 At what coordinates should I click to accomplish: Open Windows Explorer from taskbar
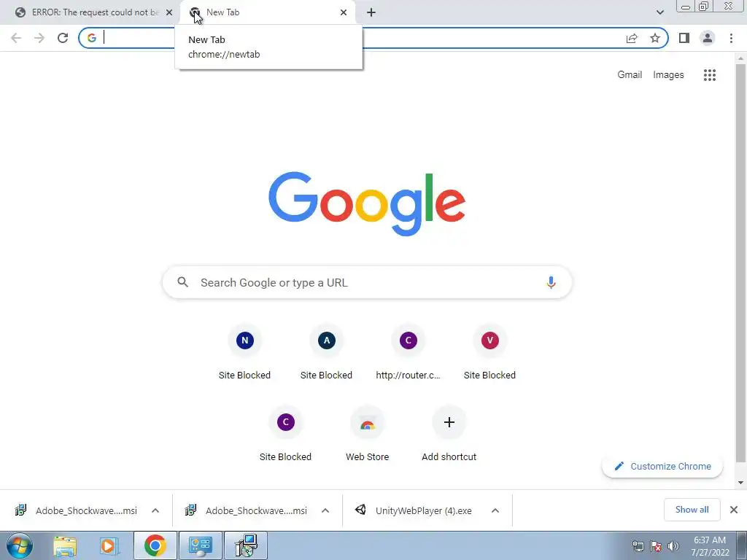tap(65, 545)
